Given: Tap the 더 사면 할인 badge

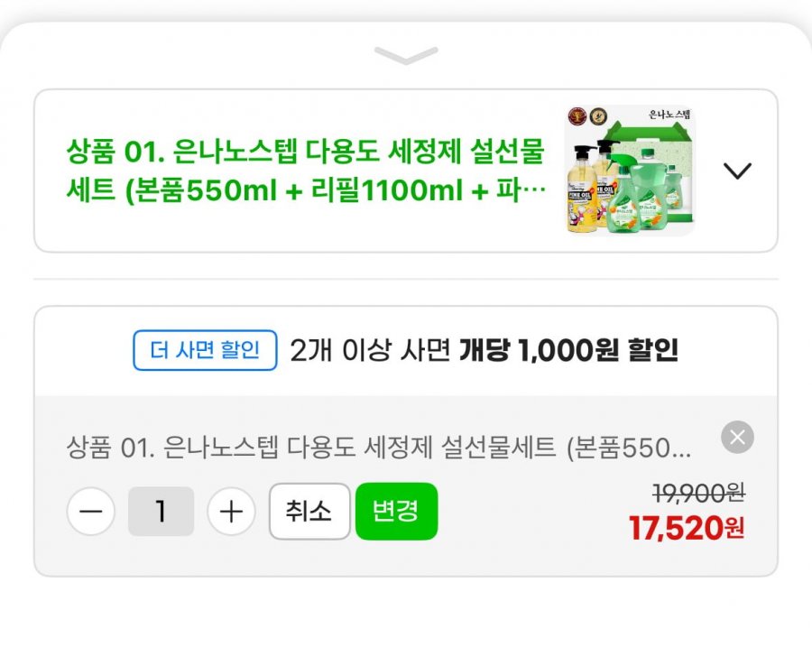Looking at the screenshot, I should click(205, 350).
